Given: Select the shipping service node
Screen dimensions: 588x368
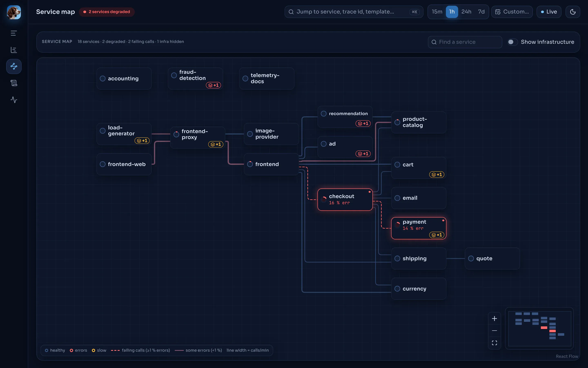Looking at the screenshot, I should pos(418,258).
